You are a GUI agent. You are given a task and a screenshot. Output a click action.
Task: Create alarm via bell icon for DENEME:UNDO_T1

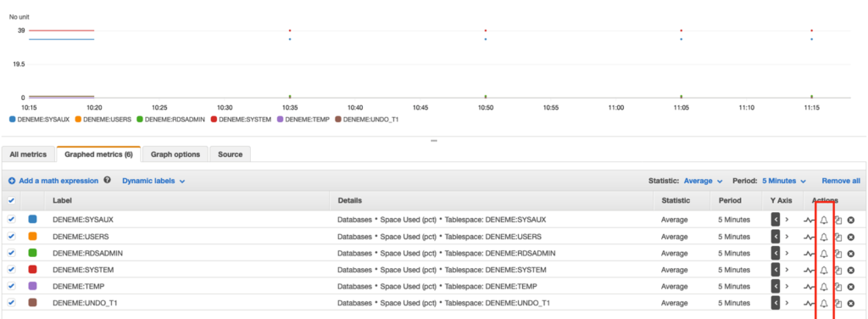click(x=824, y=303)
